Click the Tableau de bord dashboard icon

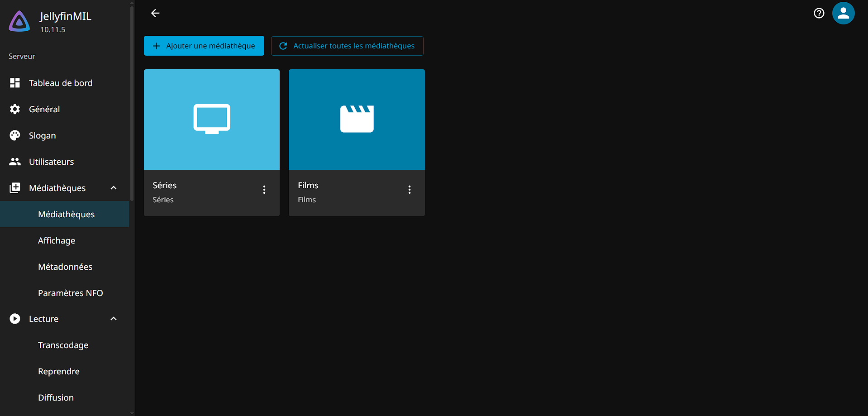tap(15, 83)
